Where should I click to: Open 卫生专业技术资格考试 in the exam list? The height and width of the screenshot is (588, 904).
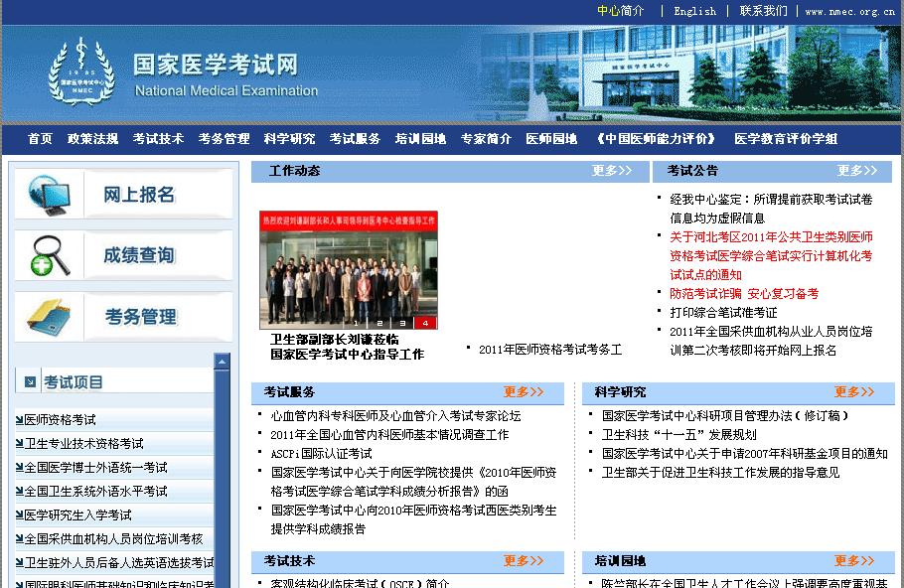(x=83, y=444)
